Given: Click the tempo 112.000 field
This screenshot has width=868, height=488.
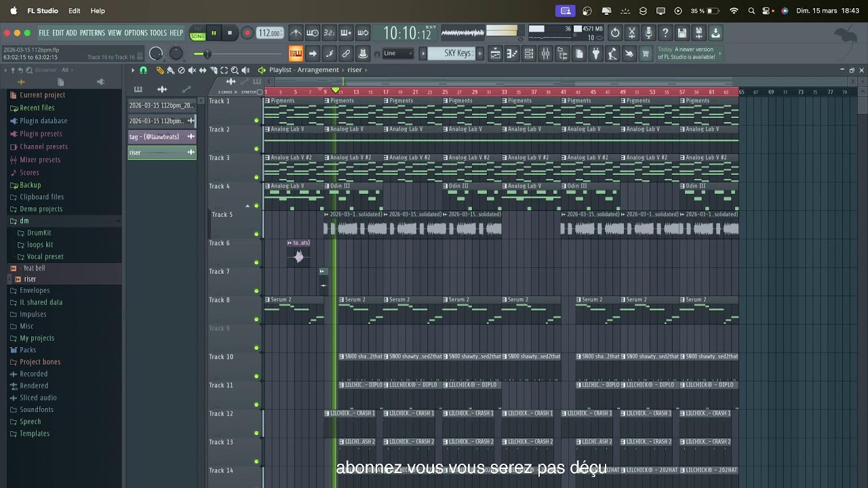Looking at the screenshot, I should click(269, 33).
